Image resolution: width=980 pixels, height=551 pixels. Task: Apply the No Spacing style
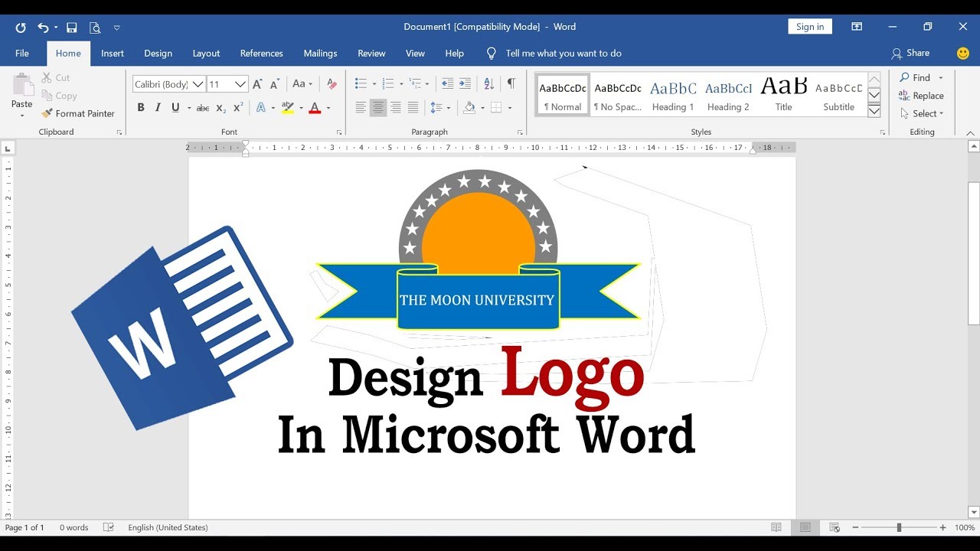618,95
